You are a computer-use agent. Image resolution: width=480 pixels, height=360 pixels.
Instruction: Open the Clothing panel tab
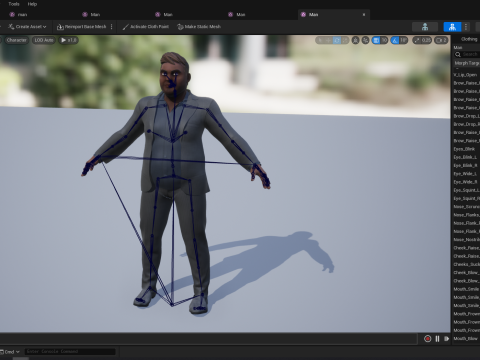click(469, 39)
